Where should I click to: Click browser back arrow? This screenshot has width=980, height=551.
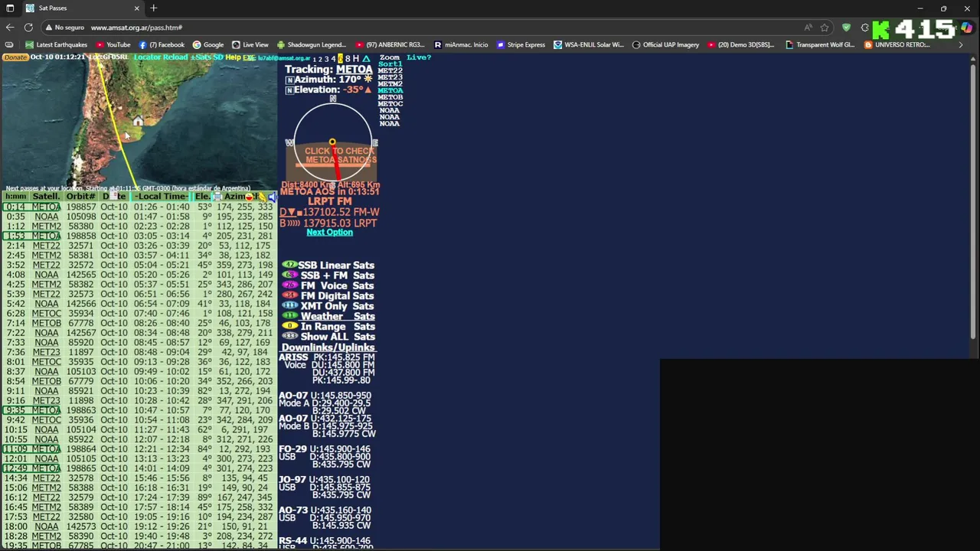click(10, 28)
